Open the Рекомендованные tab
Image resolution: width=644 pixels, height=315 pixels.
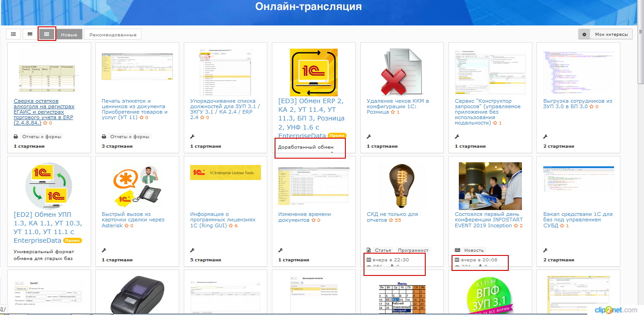point(113,35)
